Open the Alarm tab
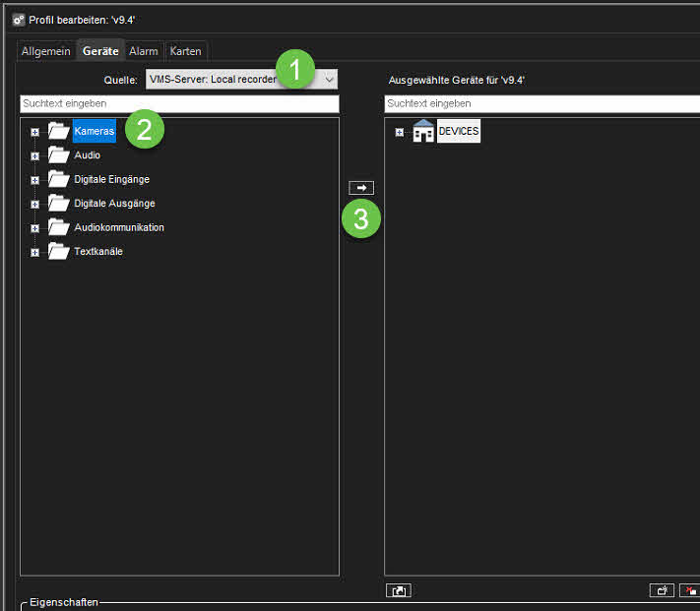Image resolution: width=700 pixels, height=611 pixels. click(144, 51)
